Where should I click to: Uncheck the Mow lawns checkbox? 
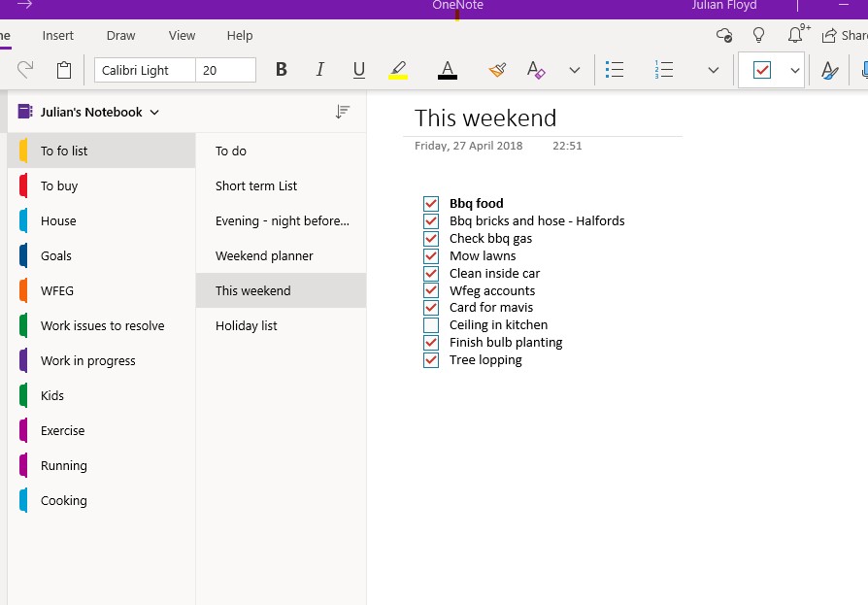coord(431,255)
